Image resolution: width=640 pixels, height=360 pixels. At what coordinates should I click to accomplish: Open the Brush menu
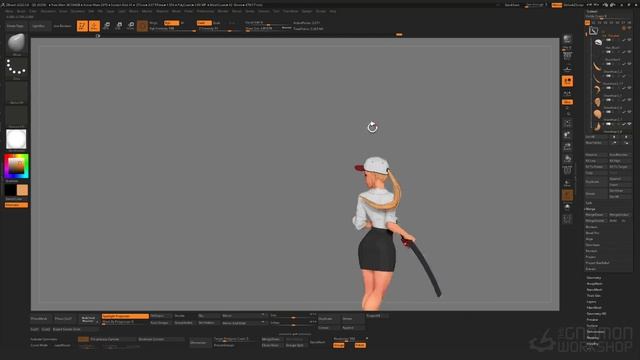pos(21,11)
